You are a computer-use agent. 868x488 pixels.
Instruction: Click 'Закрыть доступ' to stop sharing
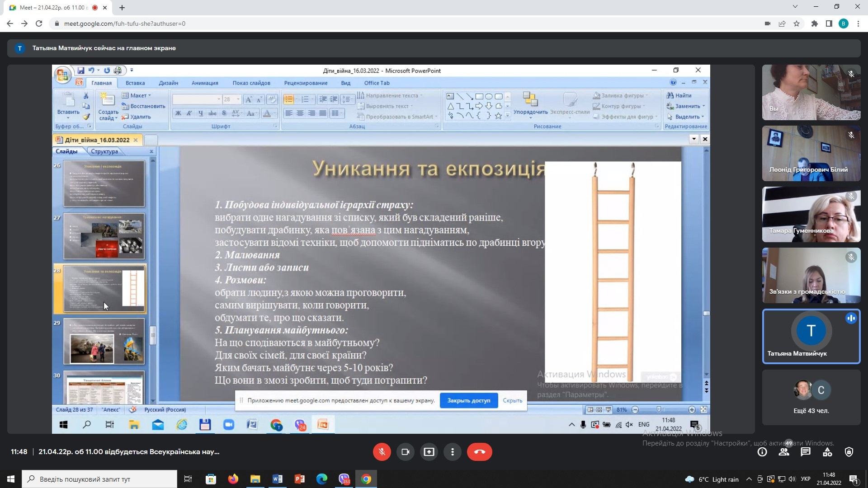pos(468,400)
